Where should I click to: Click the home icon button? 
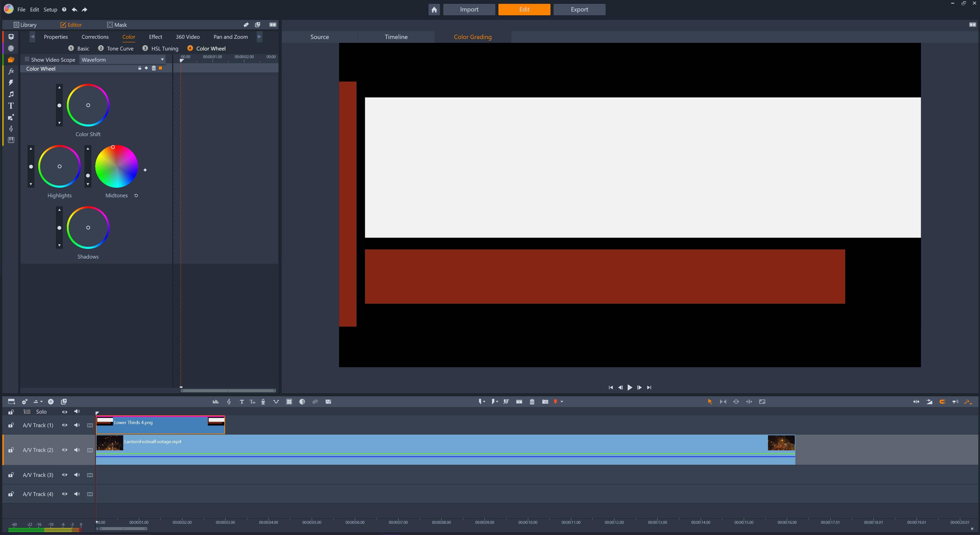[x=434, y=9]
